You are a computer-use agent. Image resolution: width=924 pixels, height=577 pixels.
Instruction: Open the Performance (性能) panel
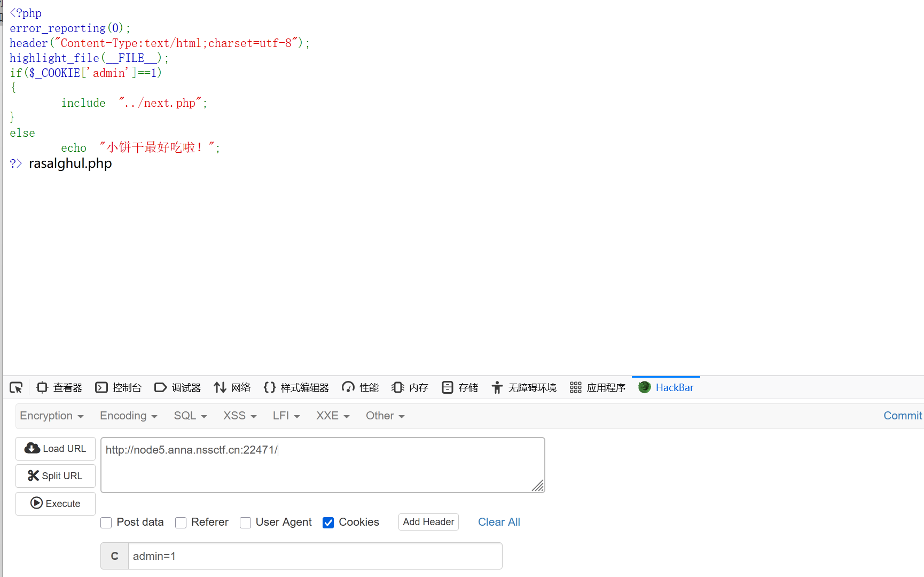coord(360,387)
